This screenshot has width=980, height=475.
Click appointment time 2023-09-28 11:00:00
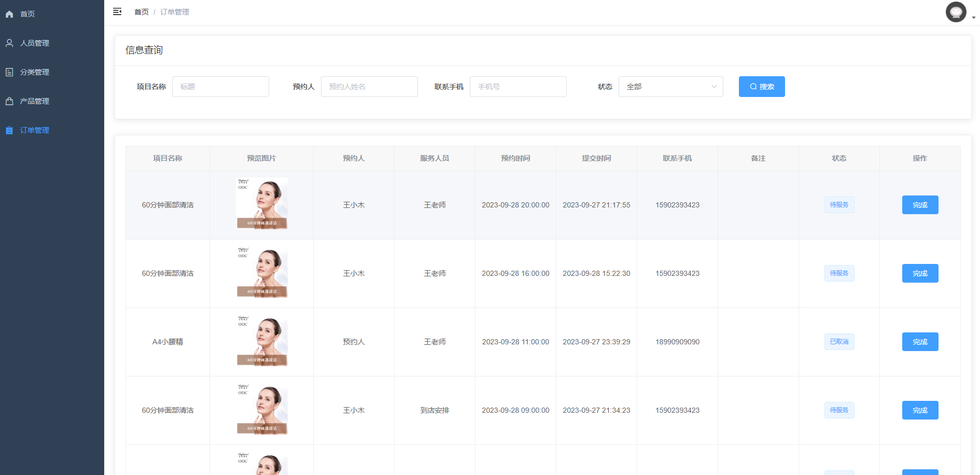[x=515, y=342]
